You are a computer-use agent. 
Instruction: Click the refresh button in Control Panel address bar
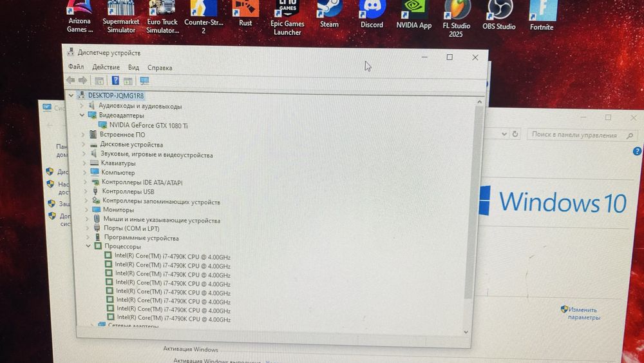tap(515, 134)
